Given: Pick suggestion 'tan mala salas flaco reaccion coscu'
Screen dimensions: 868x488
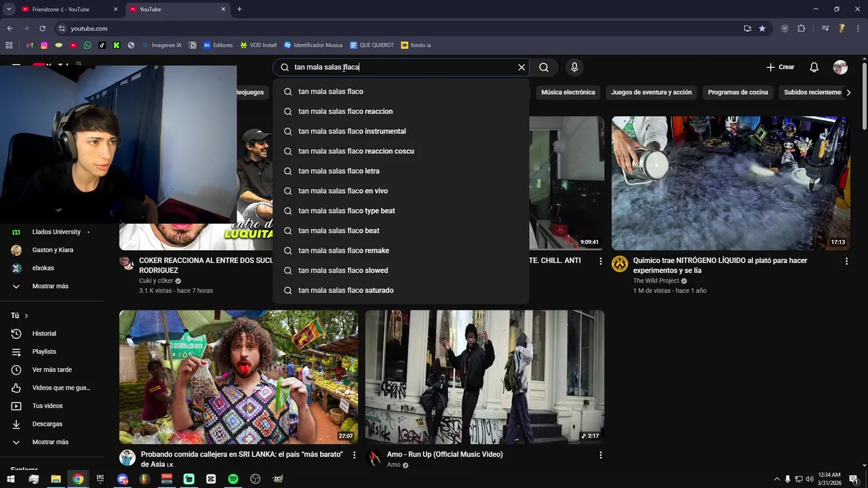Looking at the screenshot, I should 401,151.
